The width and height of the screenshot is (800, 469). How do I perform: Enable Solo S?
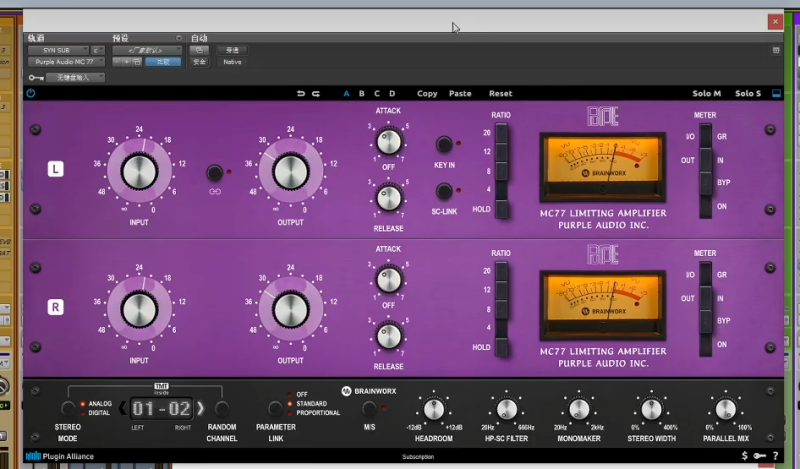(x=748, y=93)
